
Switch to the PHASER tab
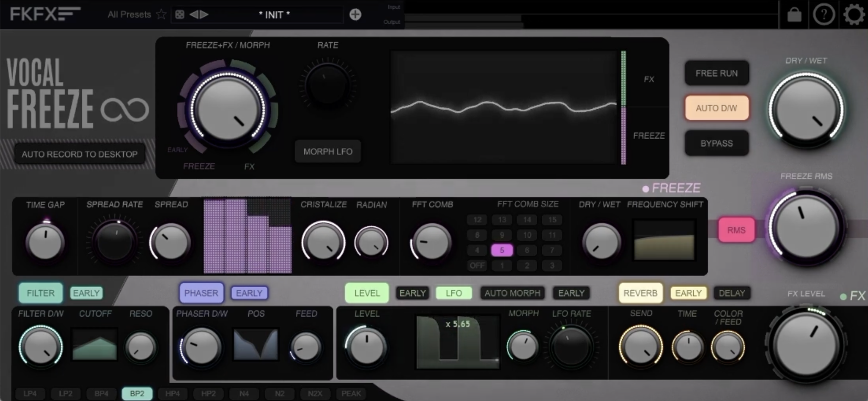point(201,293)
